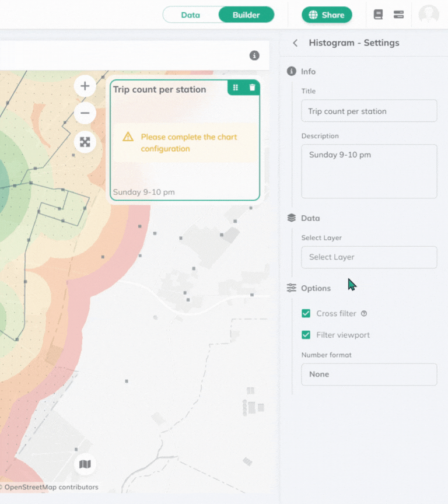Switch to the Builder tab

click(x=246, y=15)
